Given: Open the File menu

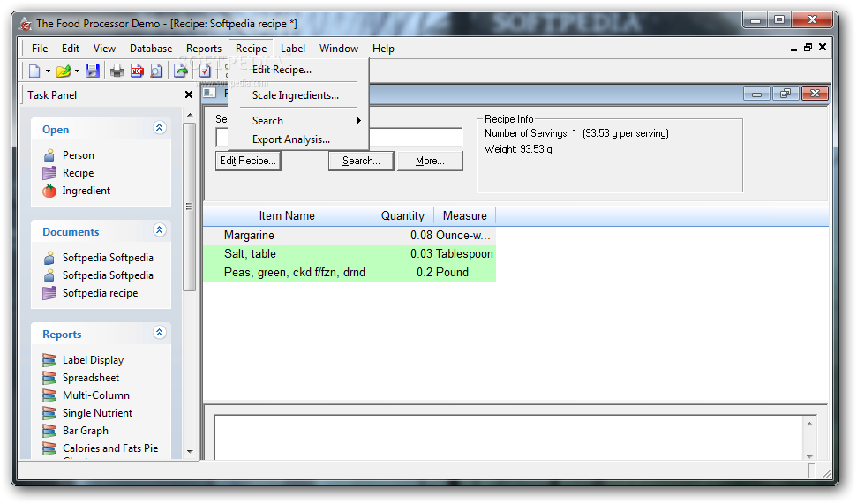Looking at the screenshot, I should point(40,48).
